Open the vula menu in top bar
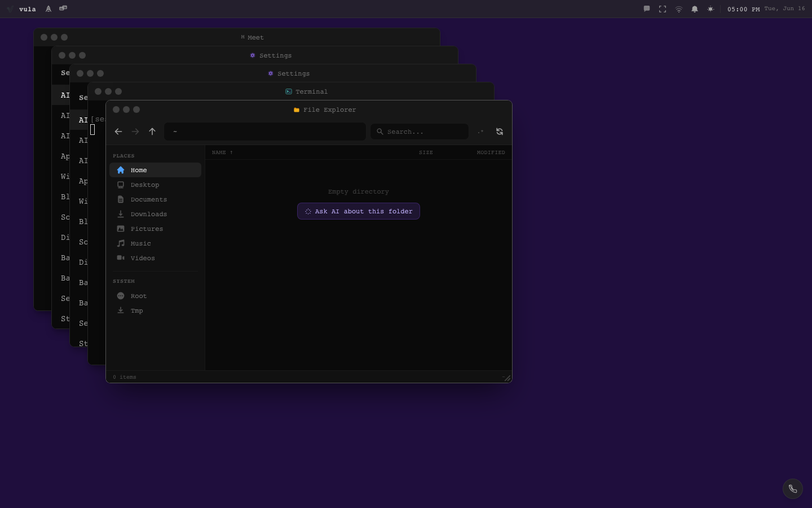 (27, 9)
